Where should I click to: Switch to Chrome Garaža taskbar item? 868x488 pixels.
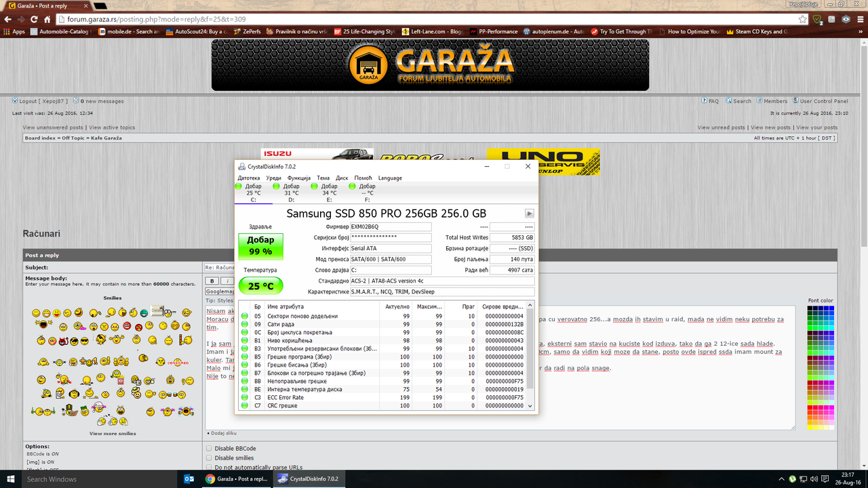[237, 479]
